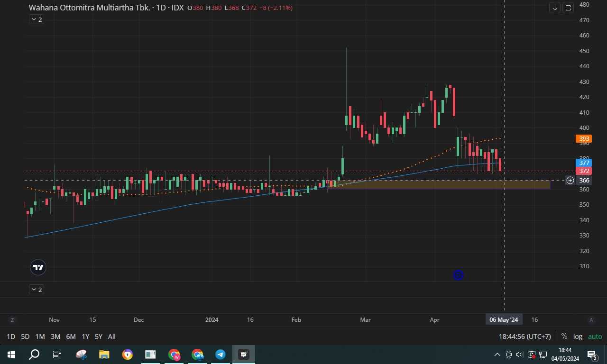Show hidden system tray icons chevron
The height and width of the screenshot is (364, 607).
tap(497, 355)
